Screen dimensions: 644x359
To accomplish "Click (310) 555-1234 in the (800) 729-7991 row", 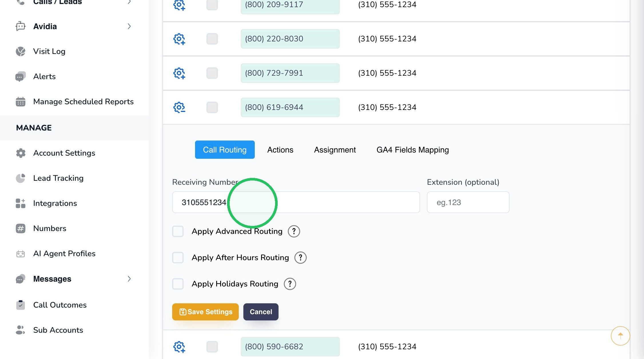I will (x=387, y=73).
